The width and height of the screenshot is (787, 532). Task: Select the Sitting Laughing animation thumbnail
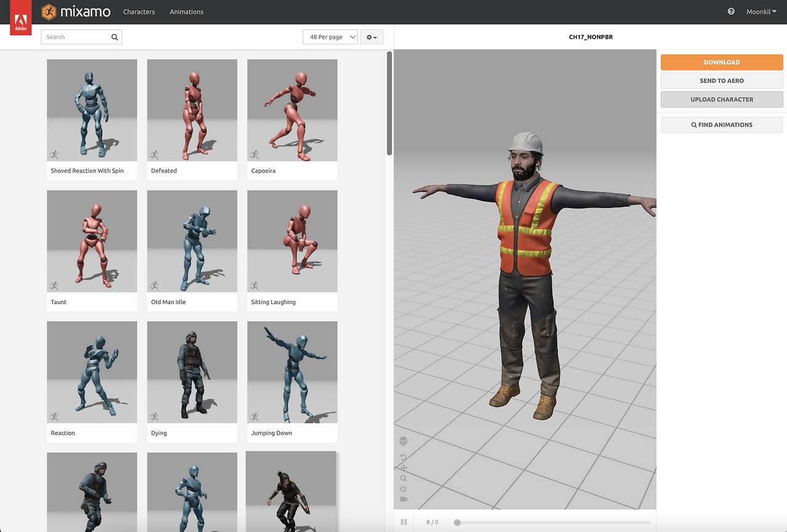293,241
